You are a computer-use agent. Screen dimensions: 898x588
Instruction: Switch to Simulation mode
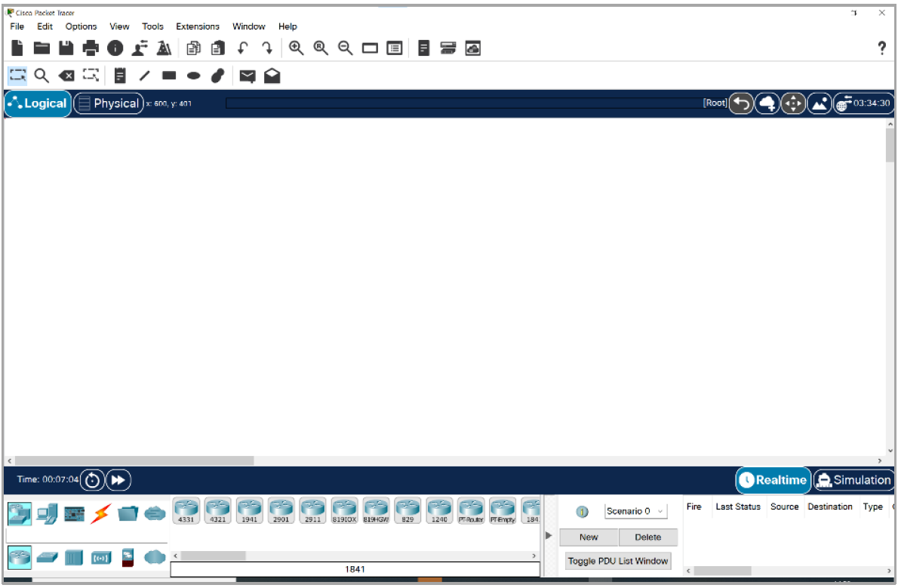point(853,480)
